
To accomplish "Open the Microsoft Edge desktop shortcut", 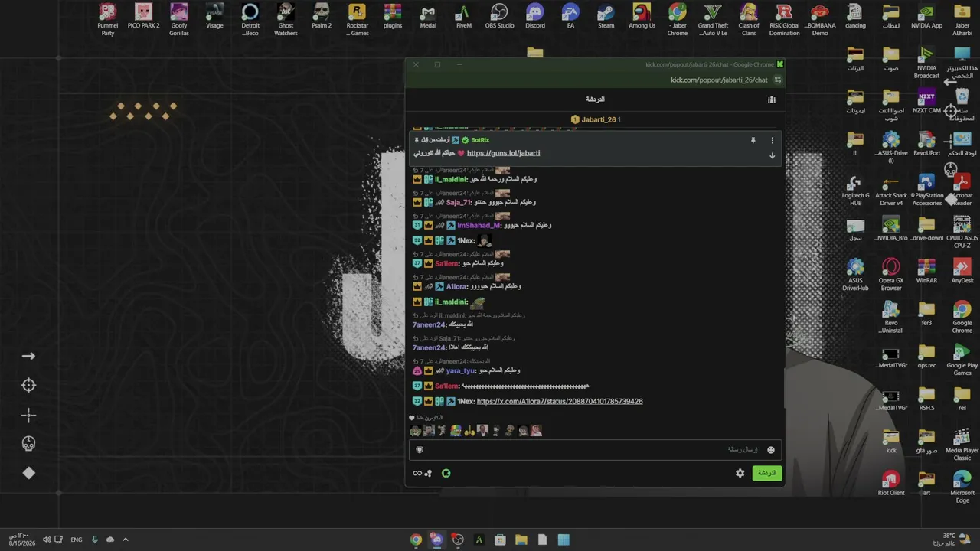I will [x=962, y=487].
